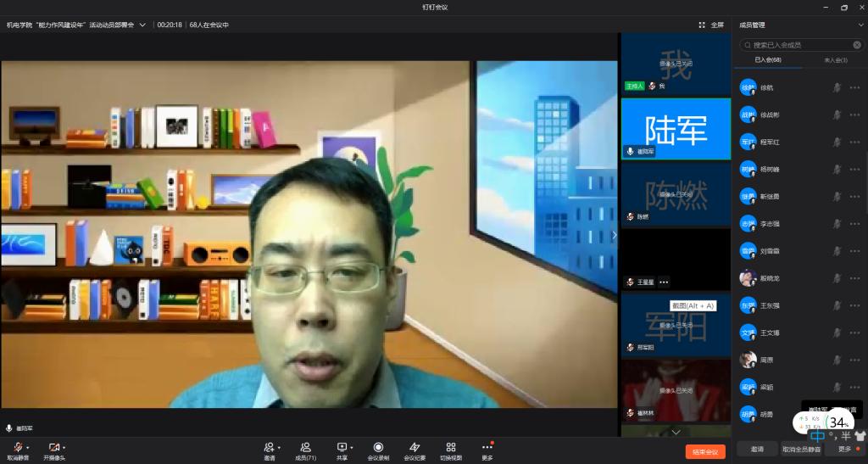The width and height of the screenshot is (868, 464).
Task: Expand meeting title dropdown arrow
Action: click(x=142, y=25)
